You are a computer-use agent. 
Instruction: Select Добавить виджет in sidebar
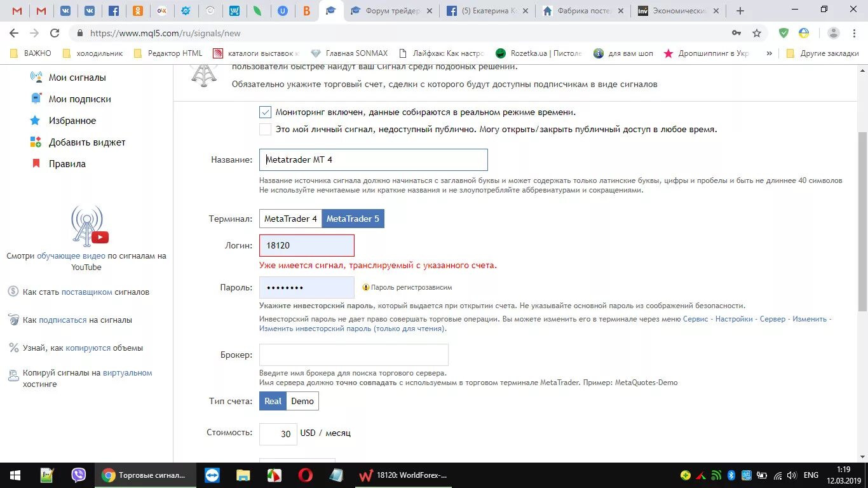87,142
